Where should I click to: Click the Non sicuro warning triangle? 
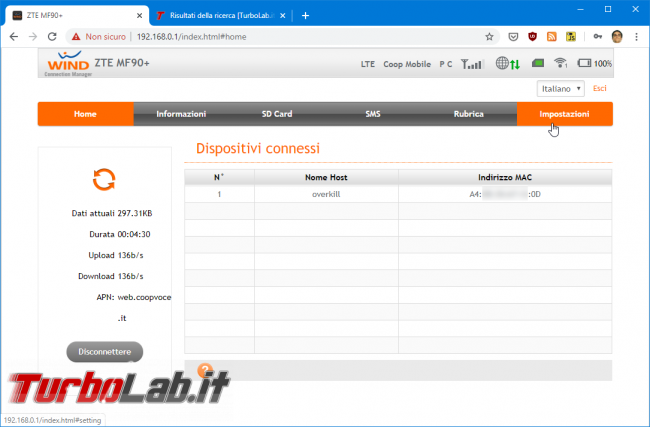76,37
